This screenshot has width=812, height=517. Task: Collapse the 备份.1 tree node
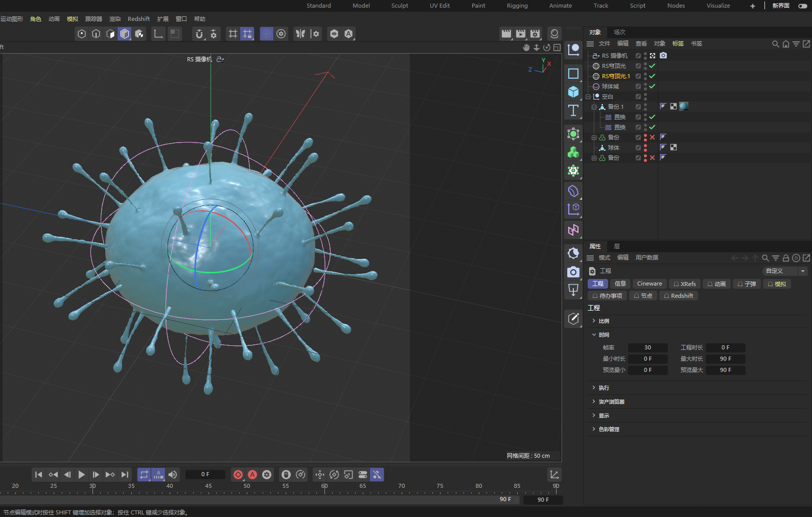click(x=594, y=107)
